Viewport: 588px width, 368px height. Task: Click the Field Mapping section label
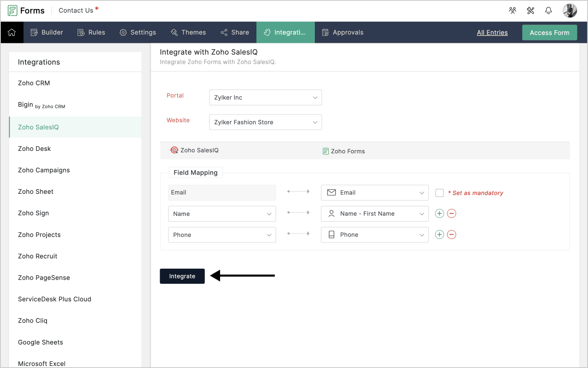[x=196, y=173]
